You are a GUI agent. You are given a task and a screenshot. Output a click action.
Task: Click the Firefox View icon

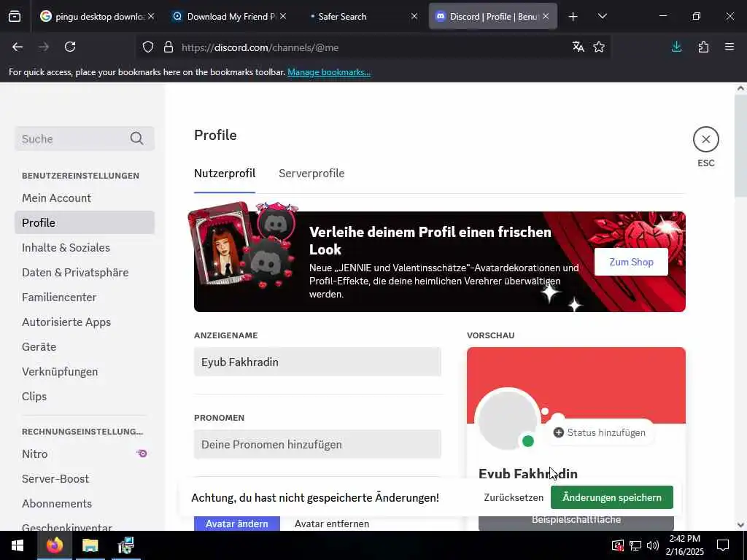coord(15,17)
